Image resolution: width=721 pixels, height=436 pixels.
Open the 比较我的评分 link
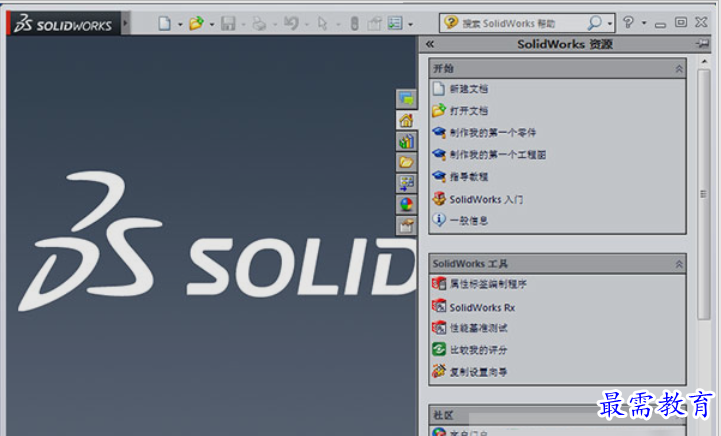coord(478,350)
